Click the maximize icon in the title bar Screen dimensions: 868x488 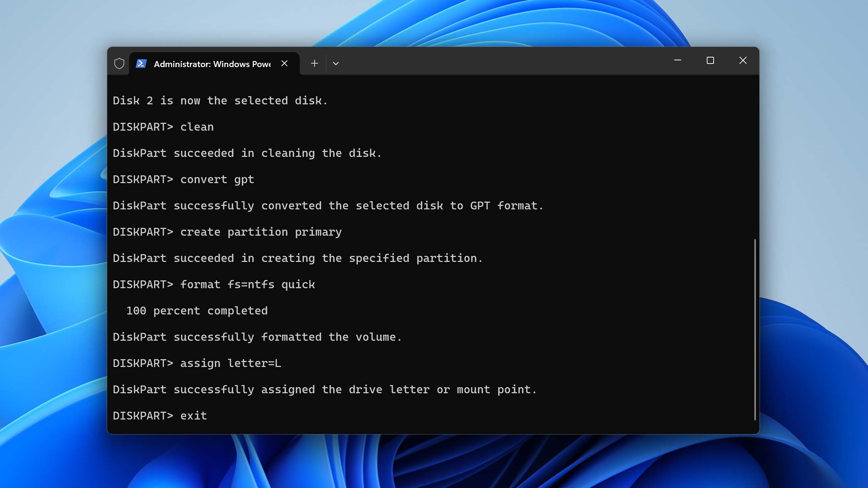point(710,61)
